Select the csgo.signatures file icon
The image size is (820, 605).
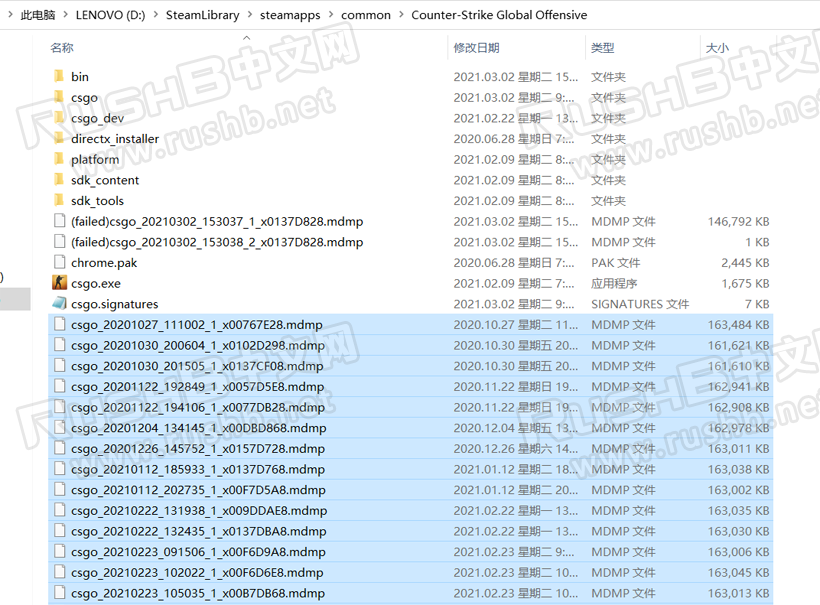click(59, 304)
